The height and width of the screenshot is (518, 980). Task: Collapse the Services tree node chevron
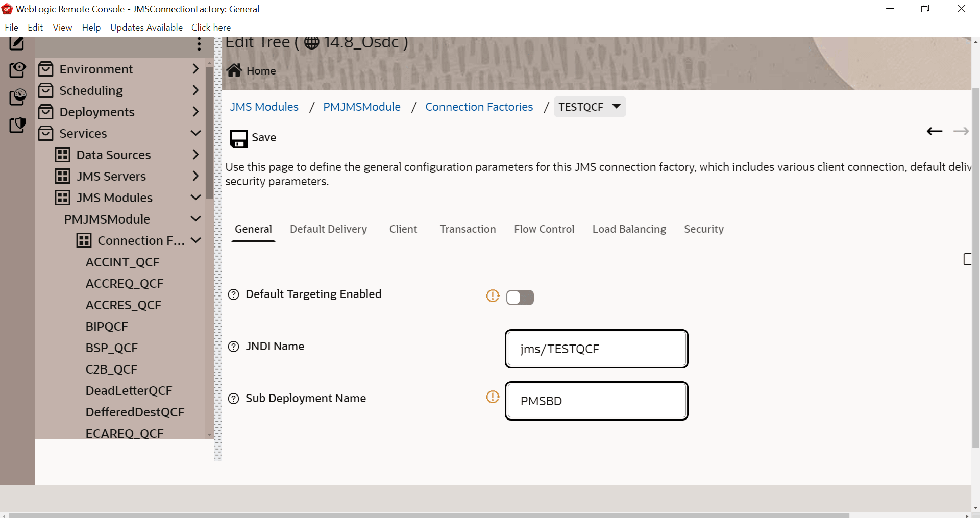pos(195,133)
